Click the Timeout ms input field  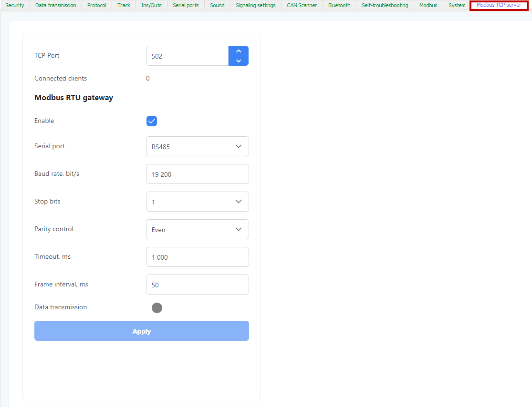coord(197,257)
